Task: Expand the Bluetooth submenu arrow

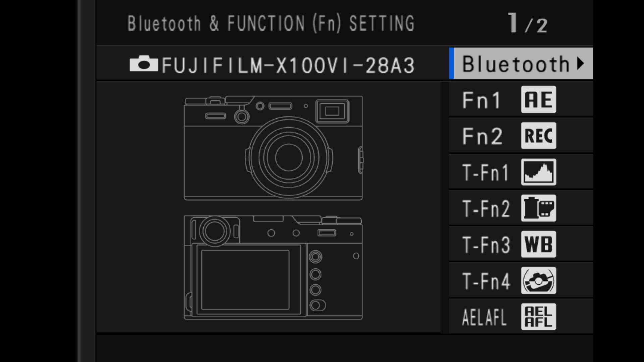Action: (x=580, y=63)
